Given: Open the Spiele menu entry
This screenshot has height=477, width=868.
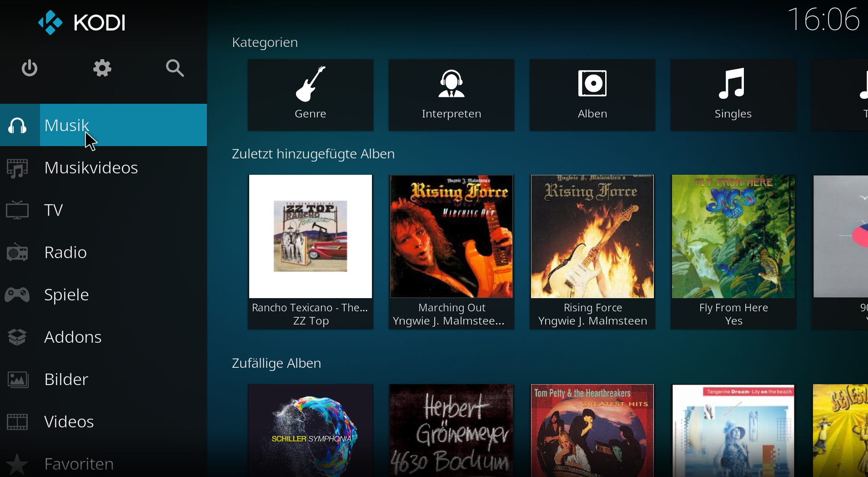Looking at the screenshot, I should pos(103,294).
